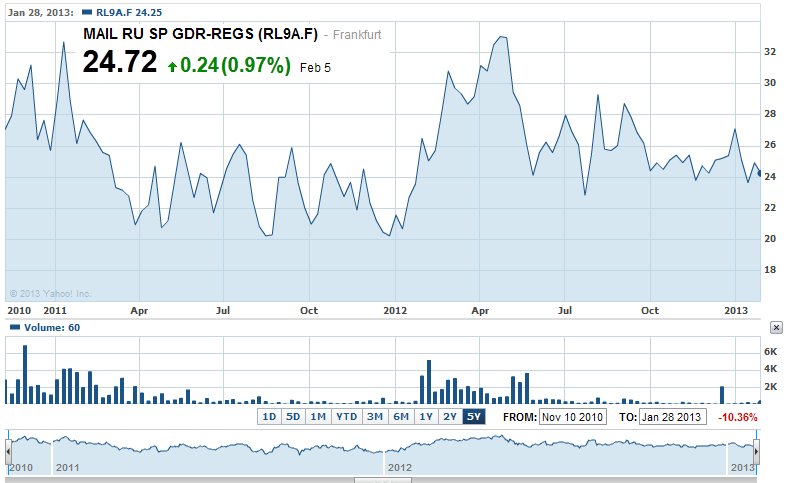Screen dimensions: 787x483
Task: Click the 0.24 (0.97%) change value
Action: click(235, 65)
